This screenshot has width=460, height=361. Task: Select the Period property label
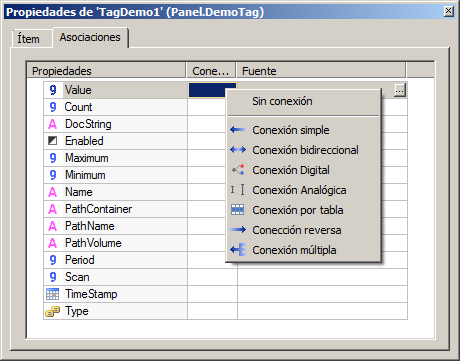point(80,260)
